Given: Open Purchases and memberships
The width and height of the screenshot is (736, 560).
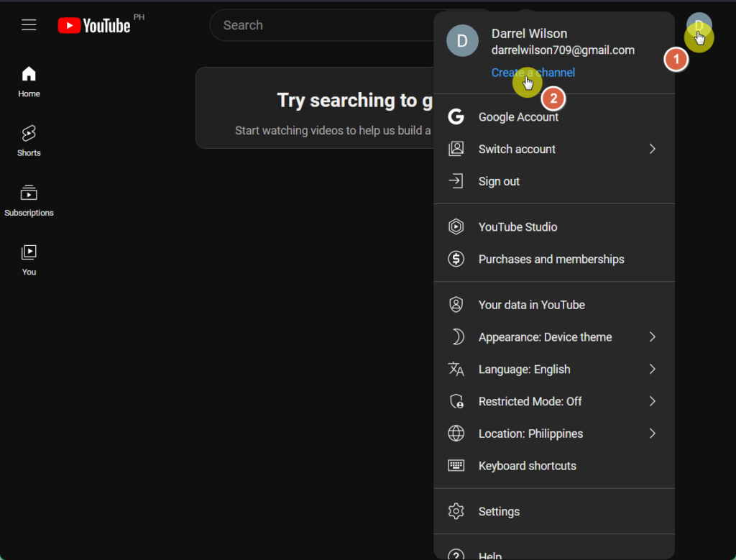Looking at the screenshot, I should point(554,260).
